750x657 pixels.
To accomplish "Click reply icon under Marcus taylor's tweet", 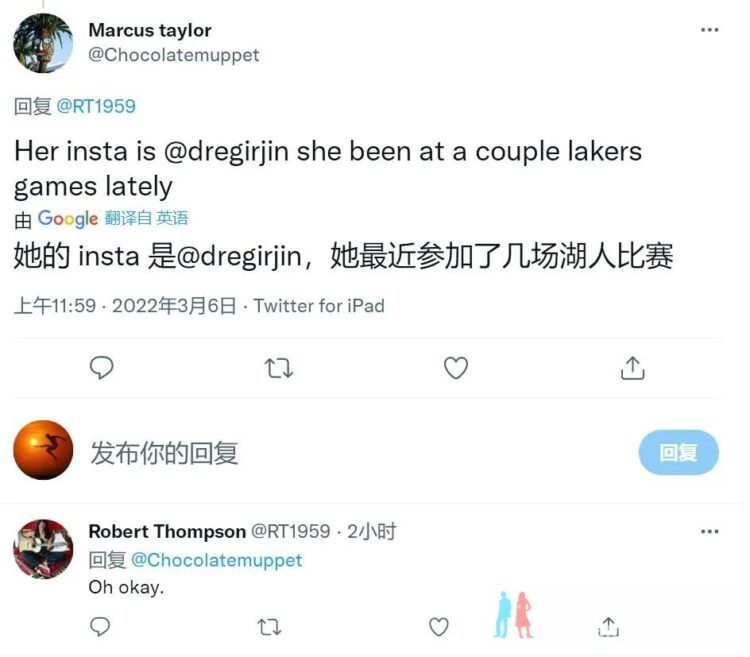I will click(101, 368).
